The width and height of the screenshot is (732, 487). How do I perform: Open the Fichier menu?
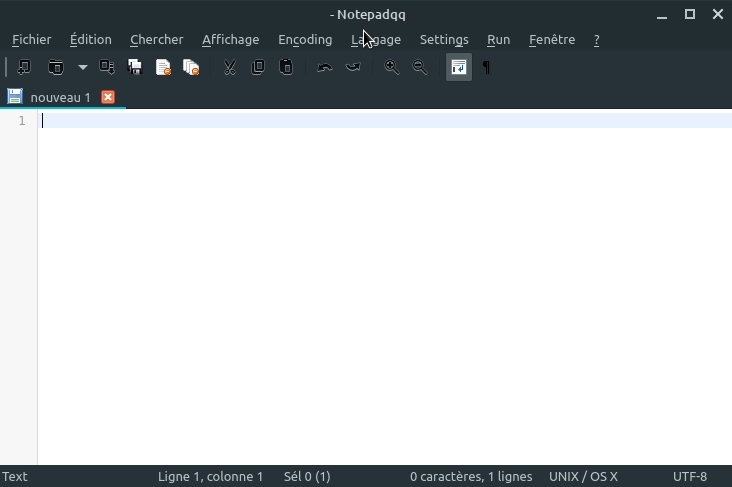coord(31,40)
